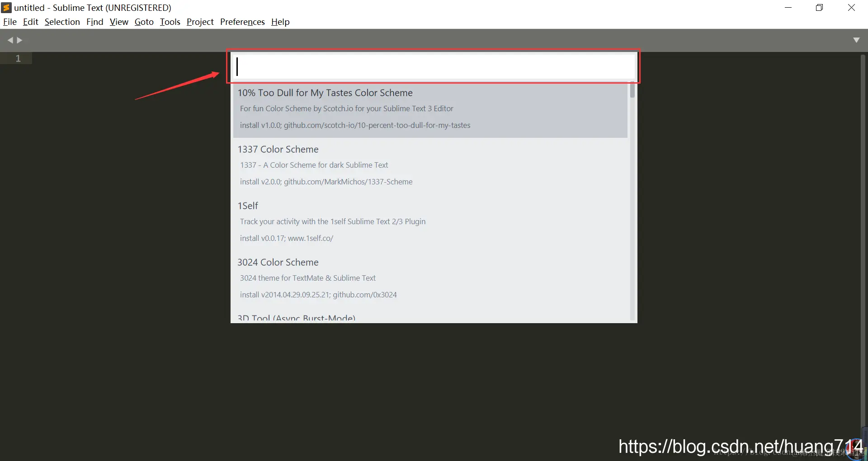Open the tab list dropdown triangle
Screen dimensions: 868x461
tap(856, 40)
